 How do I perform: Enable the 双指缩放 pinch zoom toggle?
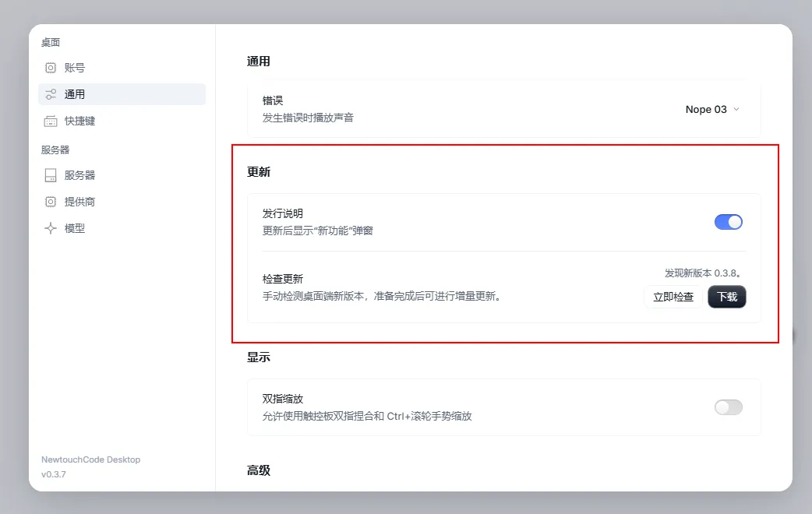728,407
